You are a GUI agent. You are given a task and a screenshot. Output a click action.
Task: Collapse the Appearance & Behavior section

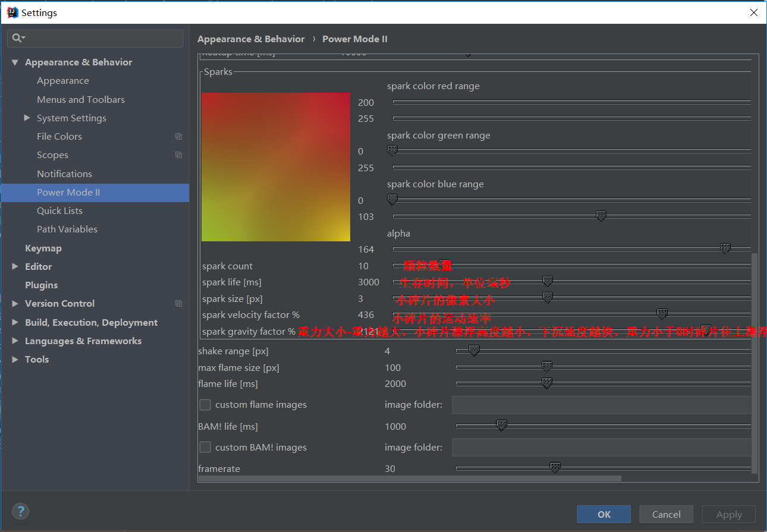[14, 62]
